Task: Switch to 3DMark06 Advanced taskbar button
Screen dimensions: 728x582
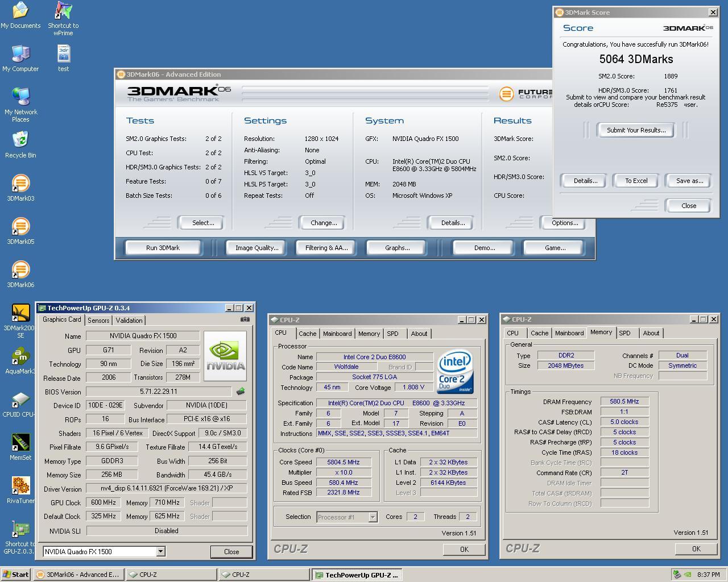Action: click(x=78, y=575)
